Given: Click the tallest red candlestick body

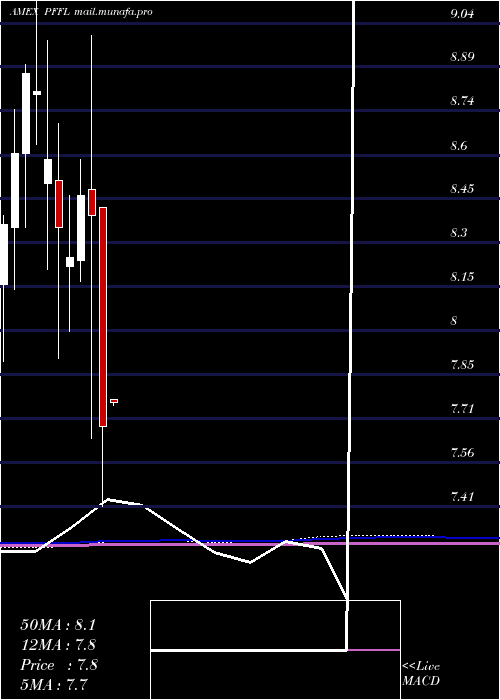Looking at the screenshot, I should point(103,317).
